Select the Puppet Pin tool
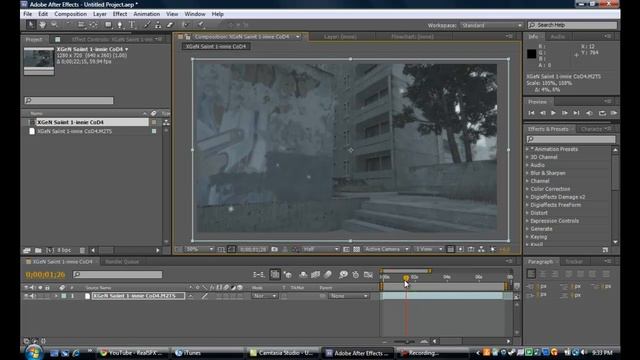The height and width of the screenshot is (360, 640). tap(201, 25)
